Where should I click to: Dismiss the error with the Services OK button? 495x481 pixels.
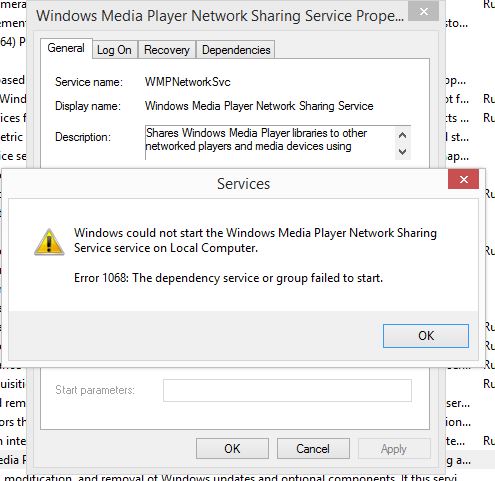point(426,336)
